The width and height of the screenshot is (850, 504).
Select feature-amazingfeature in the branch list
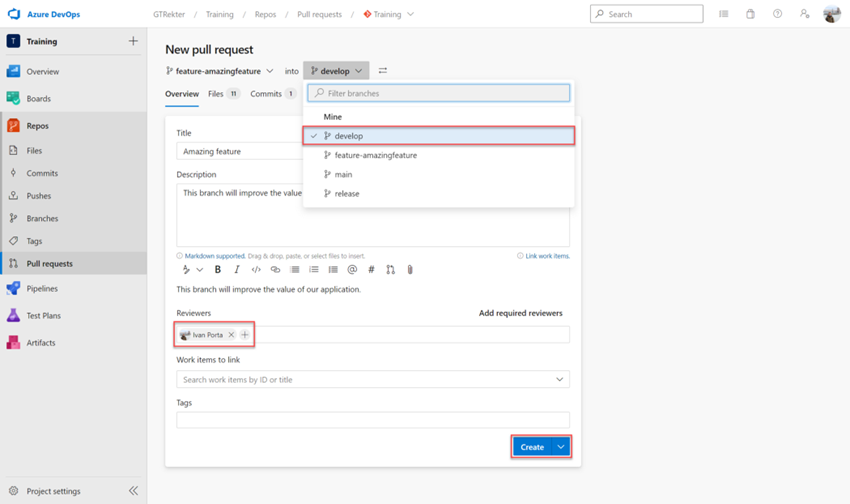pos(439,156)
